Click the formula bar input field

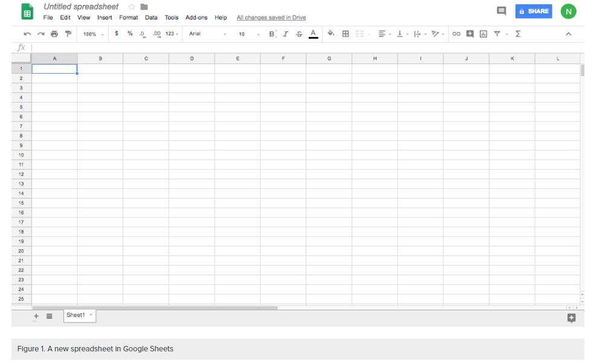pyautogui.click(x=302, y=47)
